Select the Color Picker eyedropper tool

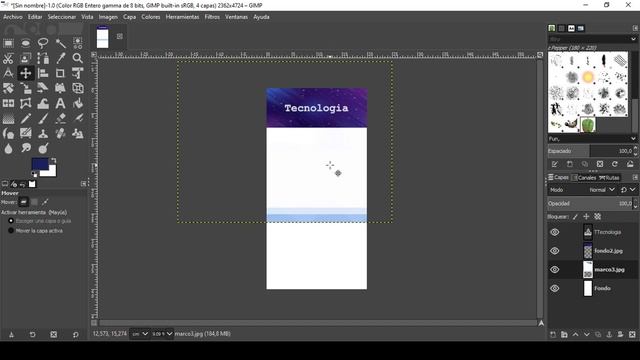[60, 58]
